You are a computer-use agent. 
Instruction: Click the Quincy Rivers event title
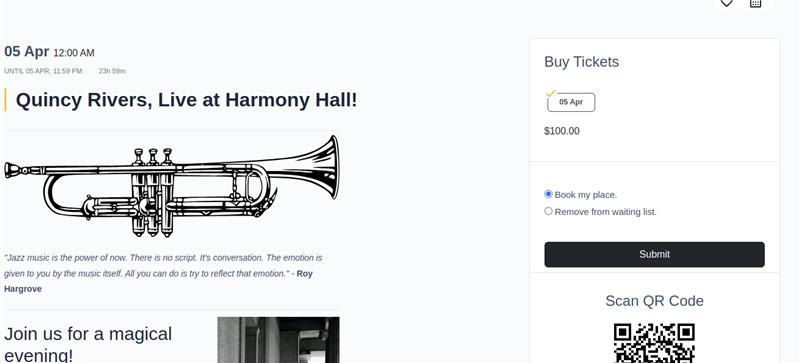tap(186, 100)
